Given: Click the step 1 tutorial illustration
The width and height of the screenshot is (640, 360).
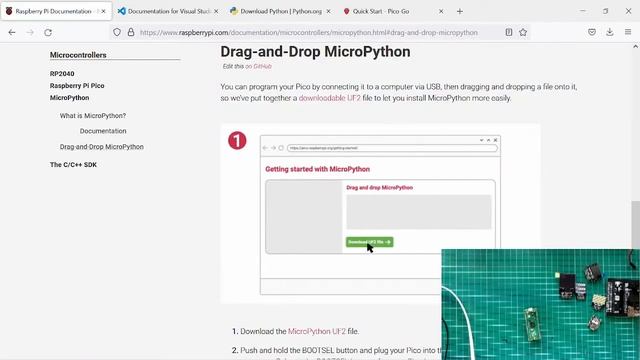Looking at the screenshot, I should point(380,214).
